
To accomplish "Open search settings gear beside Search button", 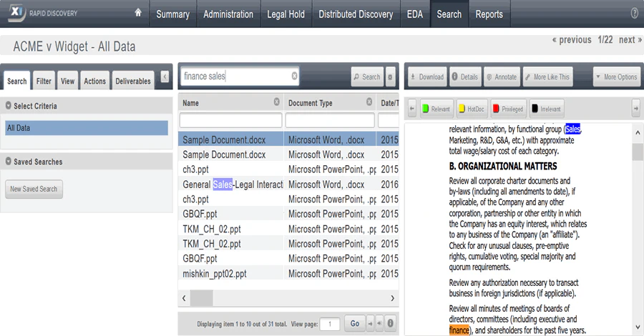I will point(390,76).
